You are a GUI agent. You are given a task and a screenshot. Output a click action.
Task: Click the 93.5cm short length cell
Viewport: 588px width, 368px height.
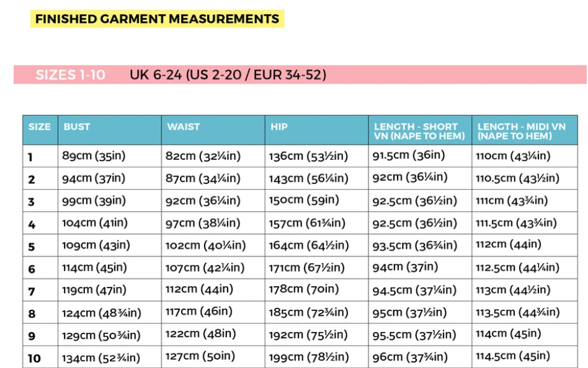(415, 245)
